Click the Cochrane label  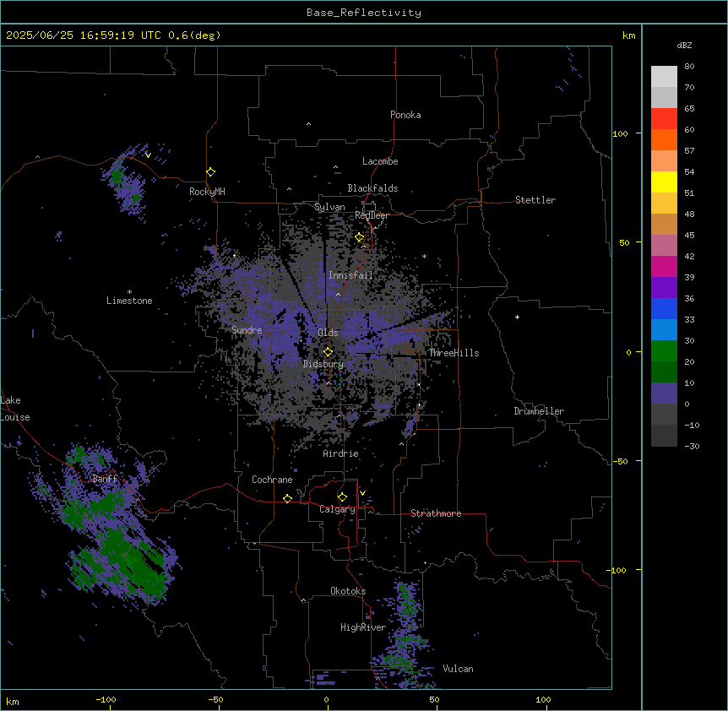(272, 480)
